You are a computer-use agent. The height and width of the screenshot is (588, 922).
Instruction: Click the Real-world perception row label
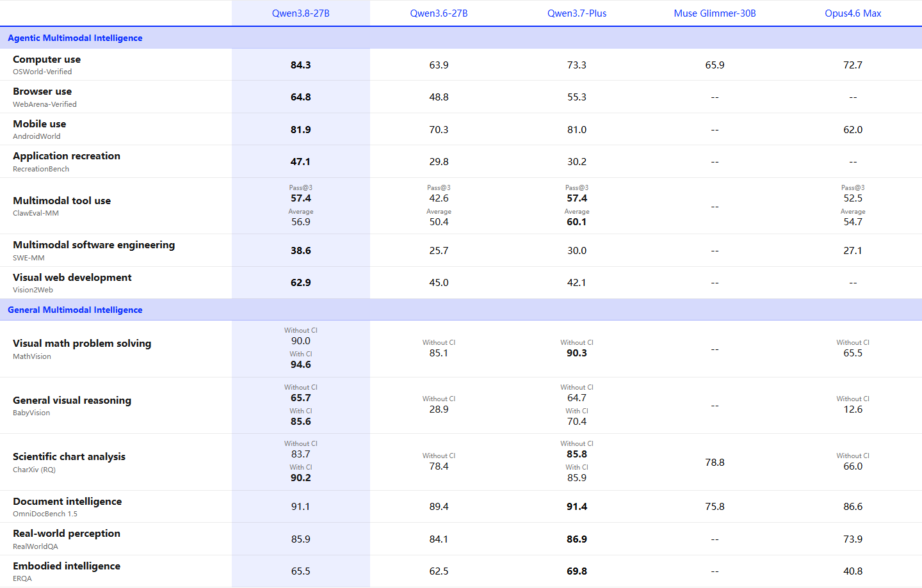pyautogui.click(x=67, y=534)
